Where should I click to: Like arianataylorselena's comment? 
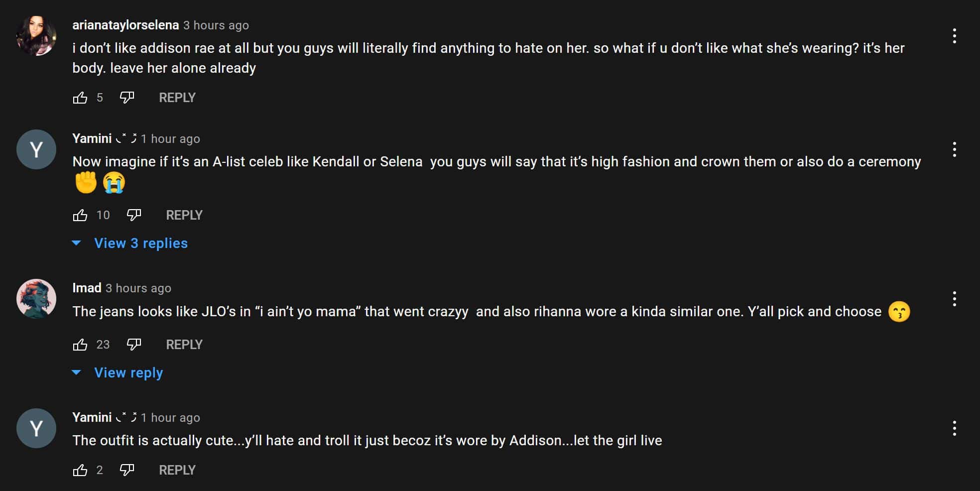[80, 98]
